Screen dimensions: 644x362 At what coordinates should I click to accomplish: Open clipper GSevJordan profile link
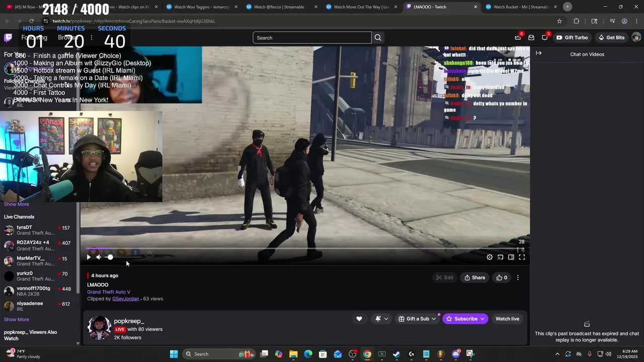pyautogui.click(x=125, y=299)
